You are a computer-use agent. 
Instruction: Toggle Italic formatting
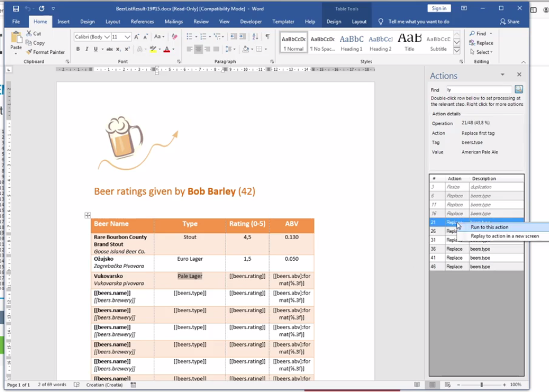(87, 50)
